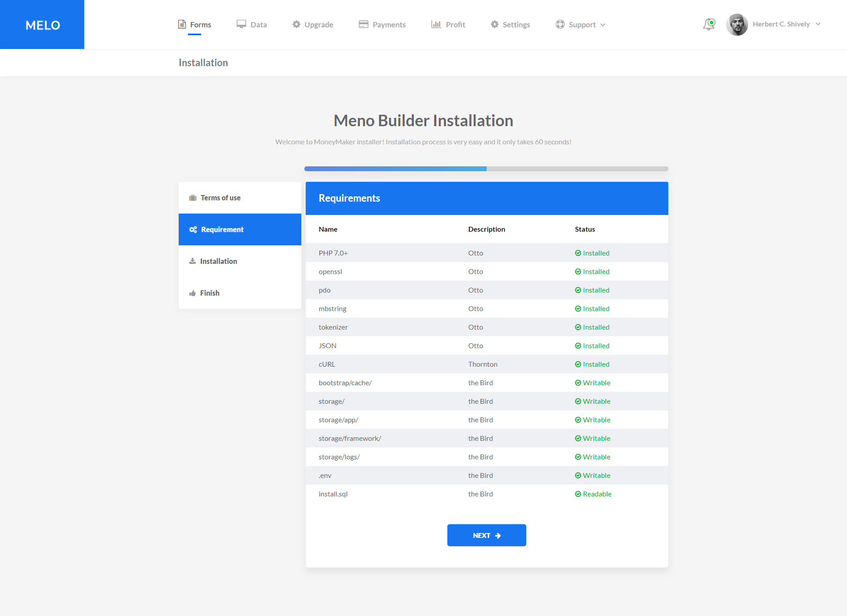Click the Description column header
The height and width of the screenshot is (616, 847).
point(487,229)
